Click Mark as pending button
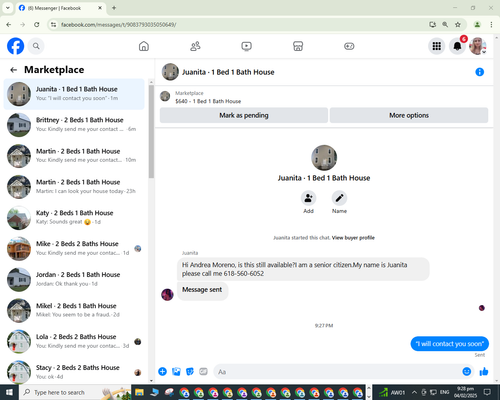 (244, 115)
